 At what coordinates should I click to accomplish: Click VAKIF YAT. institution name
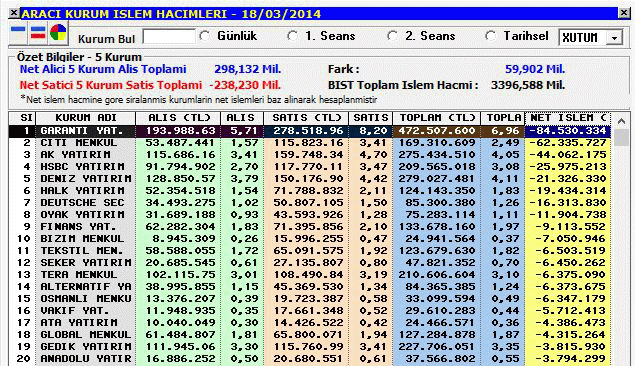75,311
